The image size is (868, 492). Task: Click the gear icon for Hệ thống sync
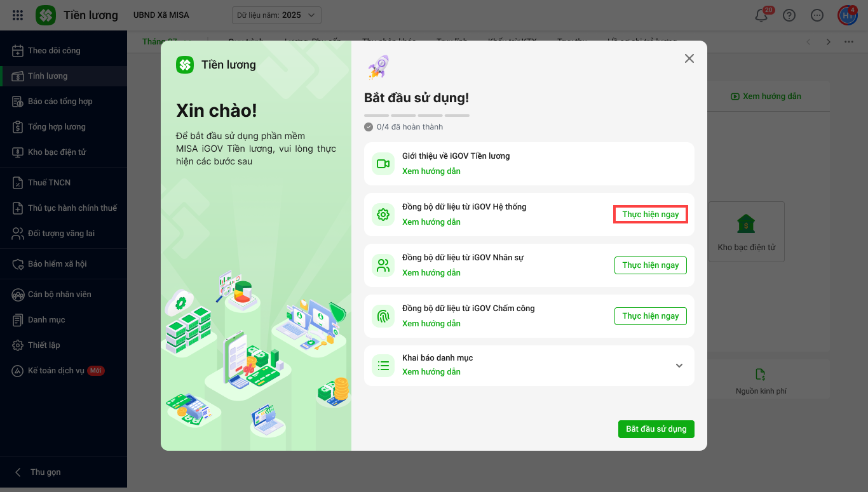383,215
